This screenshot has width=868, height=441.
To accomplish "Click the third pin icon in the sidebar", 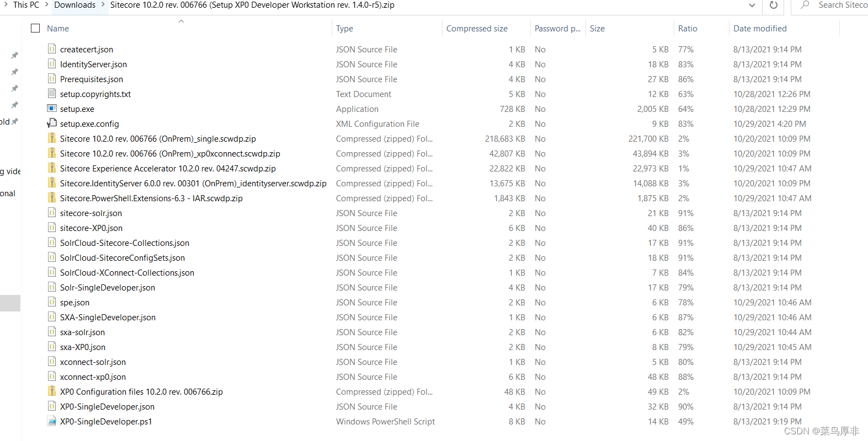I will (15, 88).
